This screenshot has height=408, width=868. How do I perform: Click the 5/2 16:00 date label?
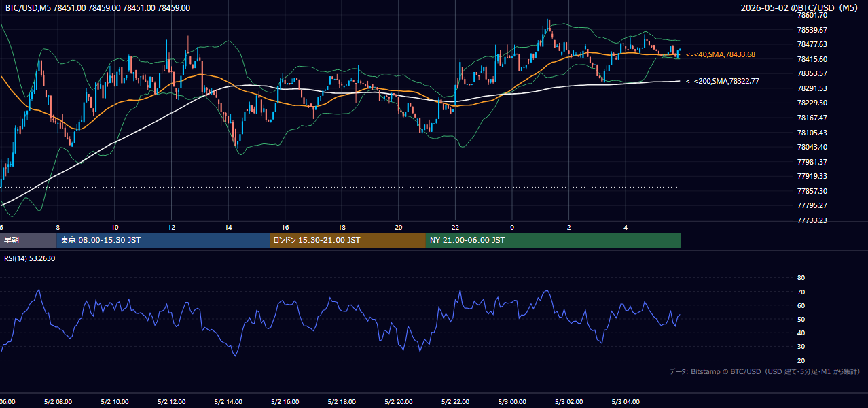(285, 402)
